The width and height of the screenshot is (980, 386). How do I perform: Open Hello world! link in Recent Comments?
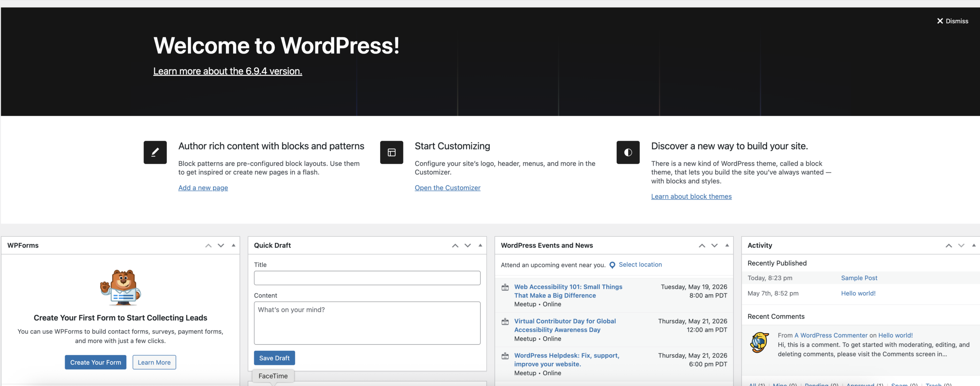pos(895,336)
